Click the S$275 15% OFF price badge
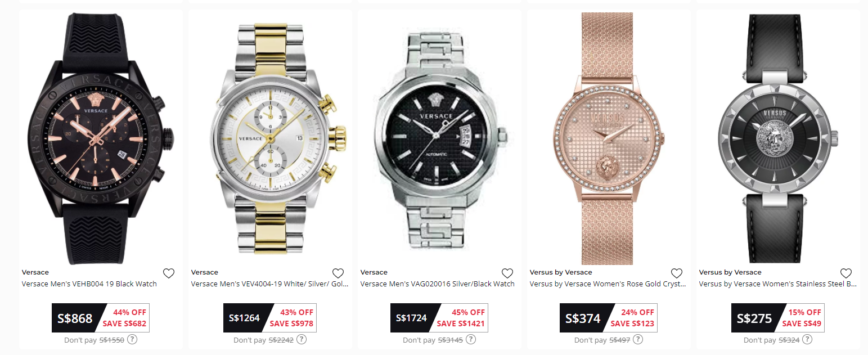 (x=778, y=318)
